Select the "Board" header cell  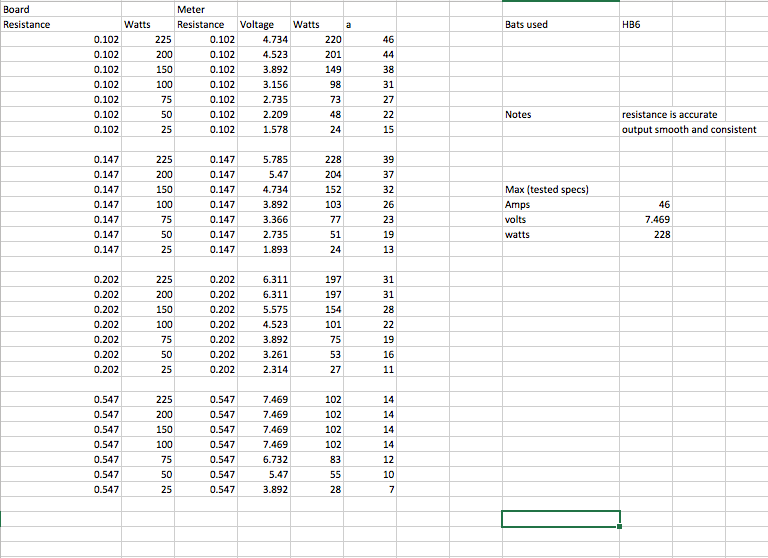[17, 9]
